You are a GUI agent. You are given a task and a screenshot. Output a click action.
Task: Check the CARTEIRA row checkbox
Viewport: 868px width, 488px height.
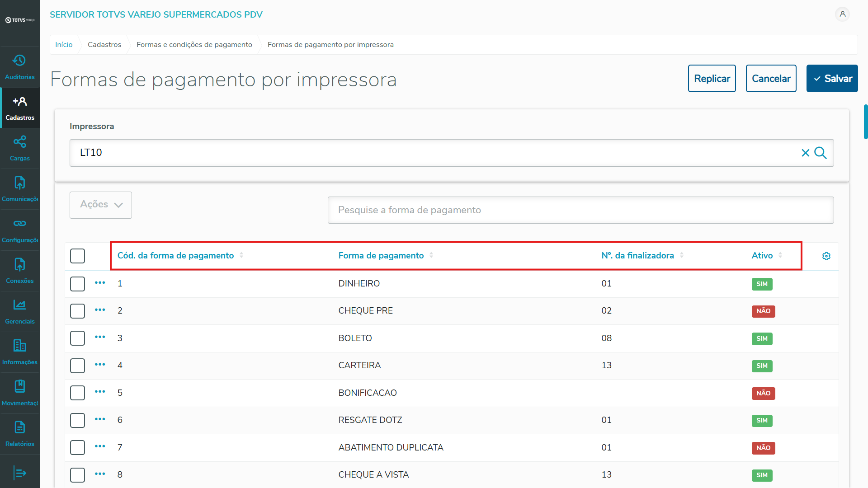[77, 366]
